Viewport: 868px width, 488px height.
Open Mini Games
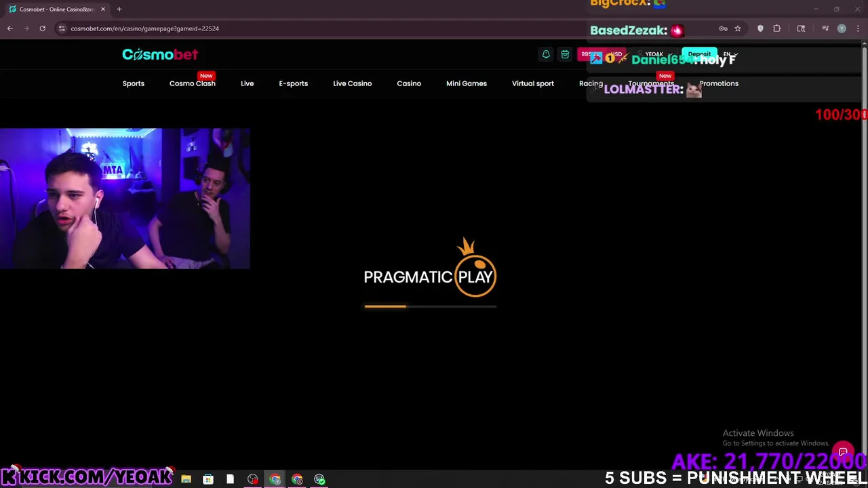click(x=467, y=83)
